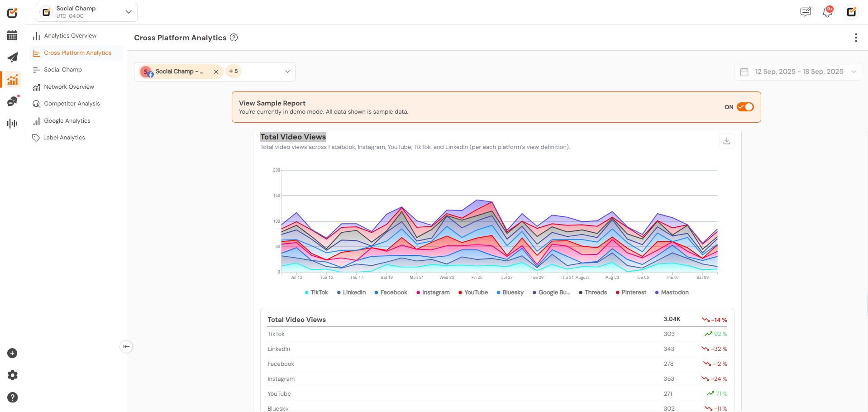The height and width of the screenshot is (412, 868).
Task: Remove the Social Champ account chip
Action: (x=216, y=72)
